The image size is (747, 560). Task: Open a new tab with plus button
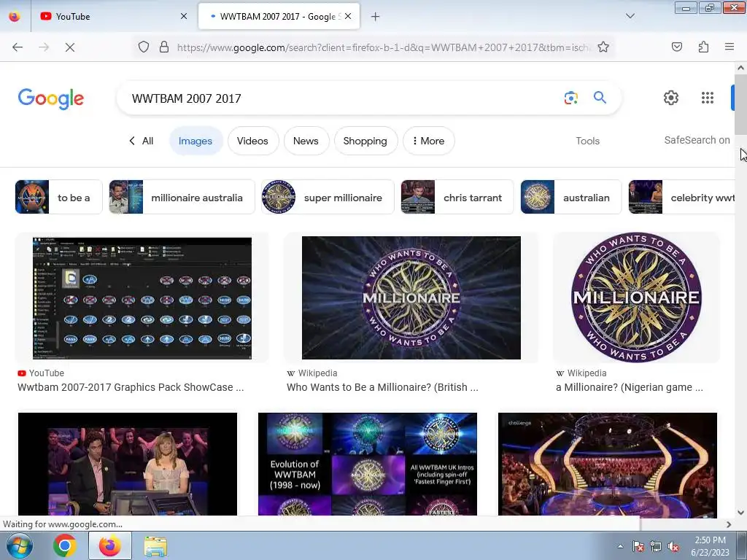pos(376,17)
